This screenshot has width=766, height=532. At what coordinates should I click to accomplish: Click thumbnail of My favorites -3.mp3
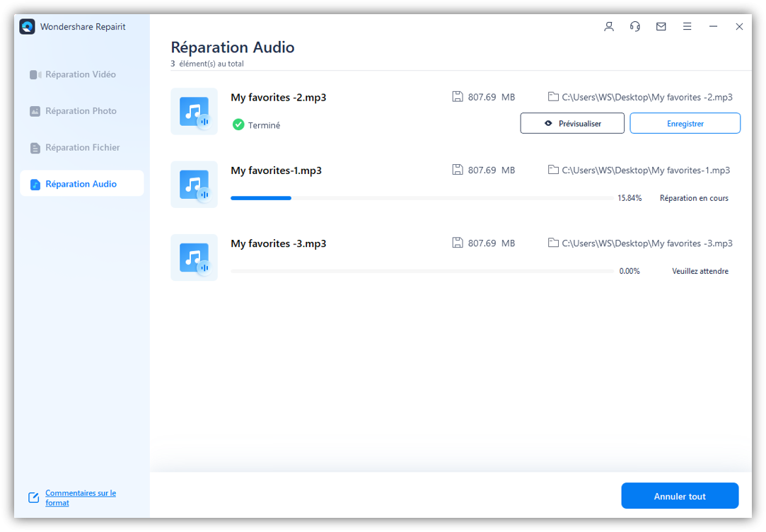pos(194,258)
